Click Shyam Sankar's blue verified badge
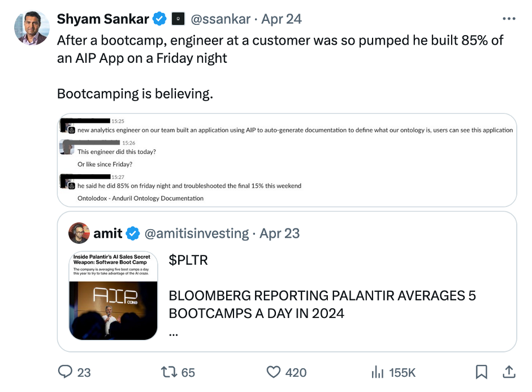Viewport: 532px width, 392px height. 160,19
